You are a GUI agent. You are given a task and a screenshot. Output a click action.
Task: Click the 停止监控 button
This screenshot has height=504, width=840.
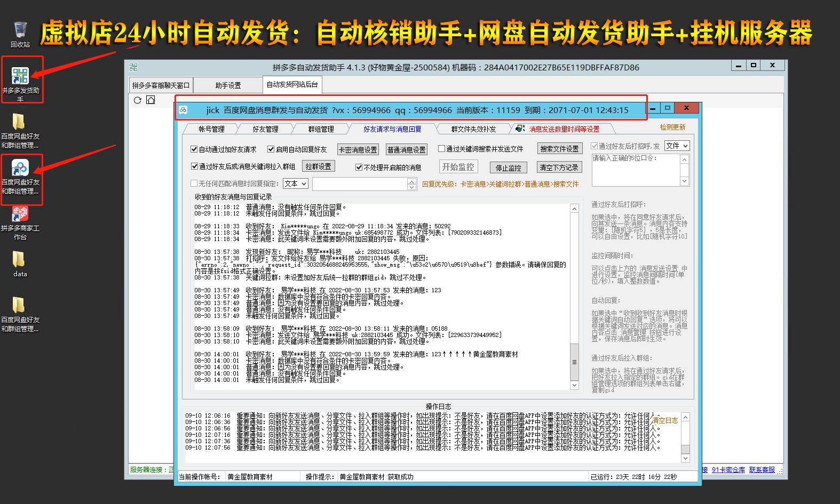[x=508, y=167]
